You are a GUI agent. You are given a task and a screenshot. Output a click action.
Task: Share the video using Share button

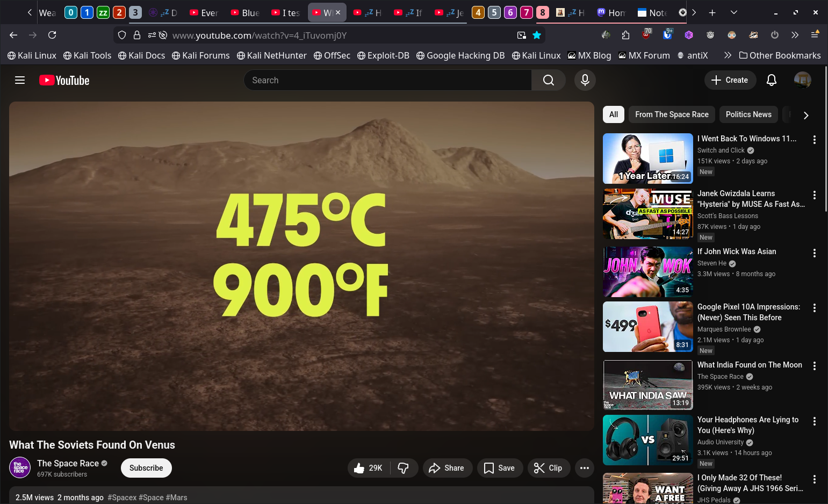tap(447, 468)
